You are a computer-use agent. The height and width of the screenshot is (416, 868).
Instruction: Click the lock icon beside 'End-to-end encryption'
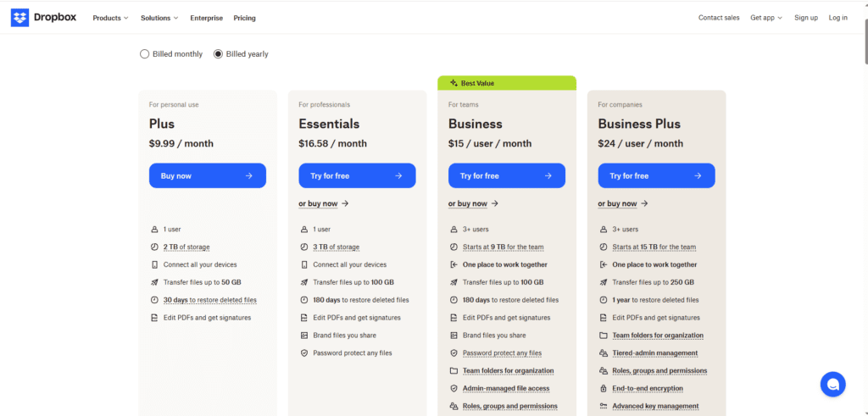(x=603, y=388)
